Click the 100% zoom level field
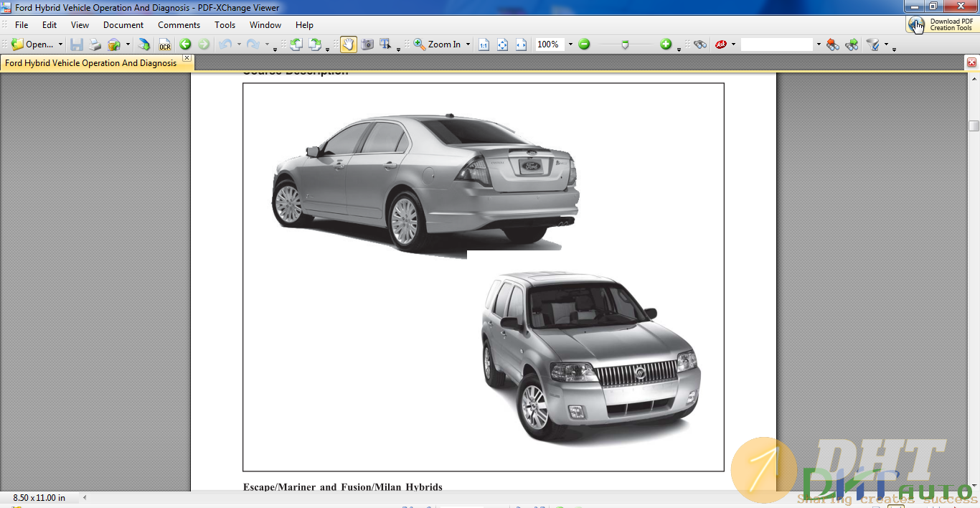The height and width of the screenshot is (508, 980). (550, 44)
